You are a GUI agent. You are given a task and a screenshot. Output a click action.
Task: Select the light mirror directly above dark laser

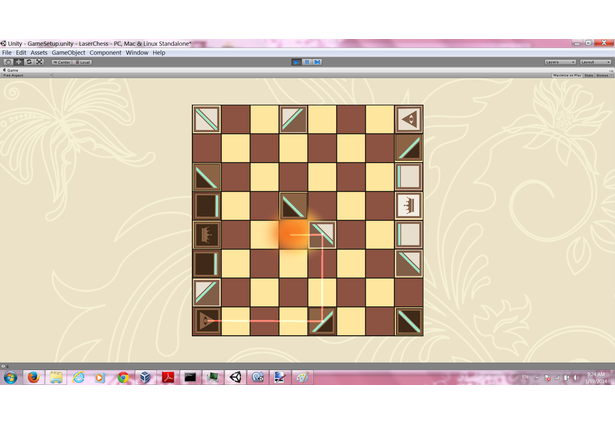(207, 292)
